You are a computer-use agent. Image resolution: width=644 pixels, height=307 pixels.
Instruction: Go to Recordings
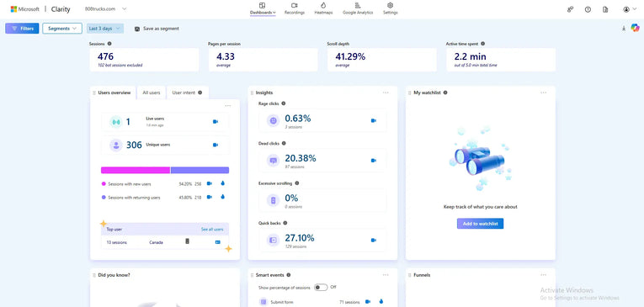295,8
